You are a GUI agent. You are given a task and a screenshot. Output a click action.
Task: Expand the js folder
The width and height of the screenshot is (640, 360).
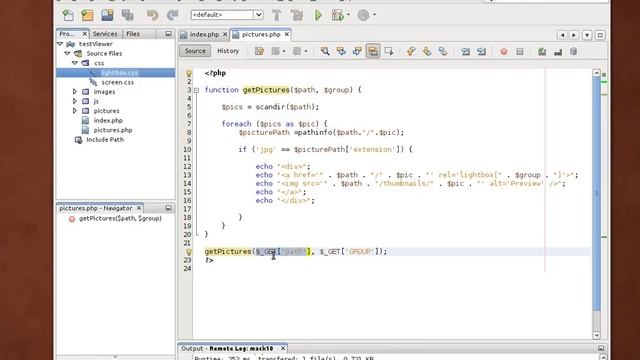click(x=75, y=101)
